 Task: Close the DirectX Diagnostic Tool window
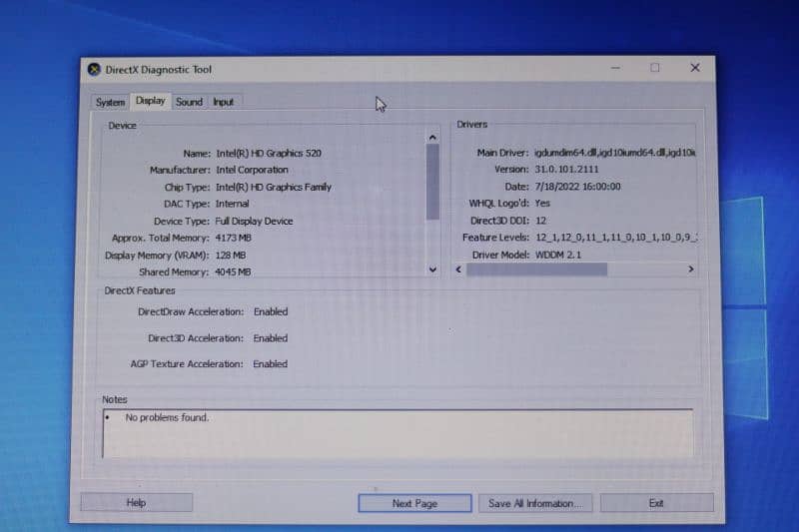pos(695,68)
